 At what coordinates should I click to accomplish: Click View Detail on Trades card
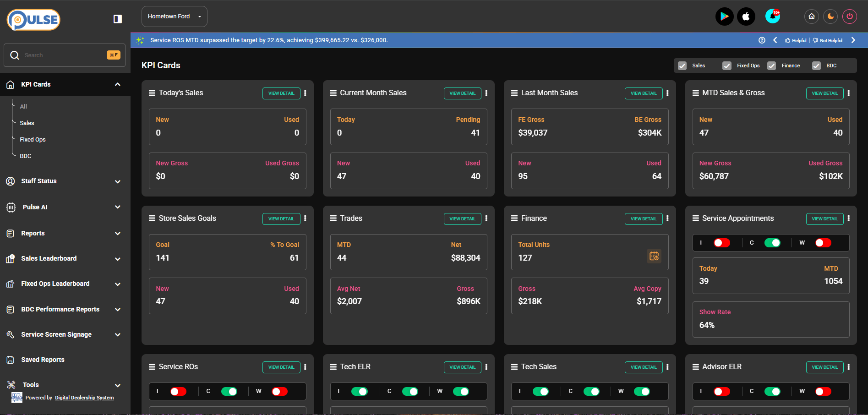click(462, 219)
